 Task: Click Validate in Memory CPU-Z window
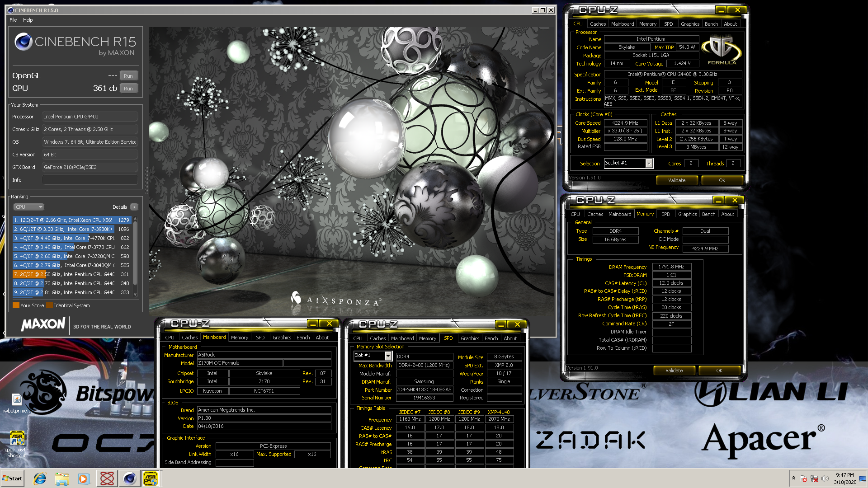click(x=674, y=371)
